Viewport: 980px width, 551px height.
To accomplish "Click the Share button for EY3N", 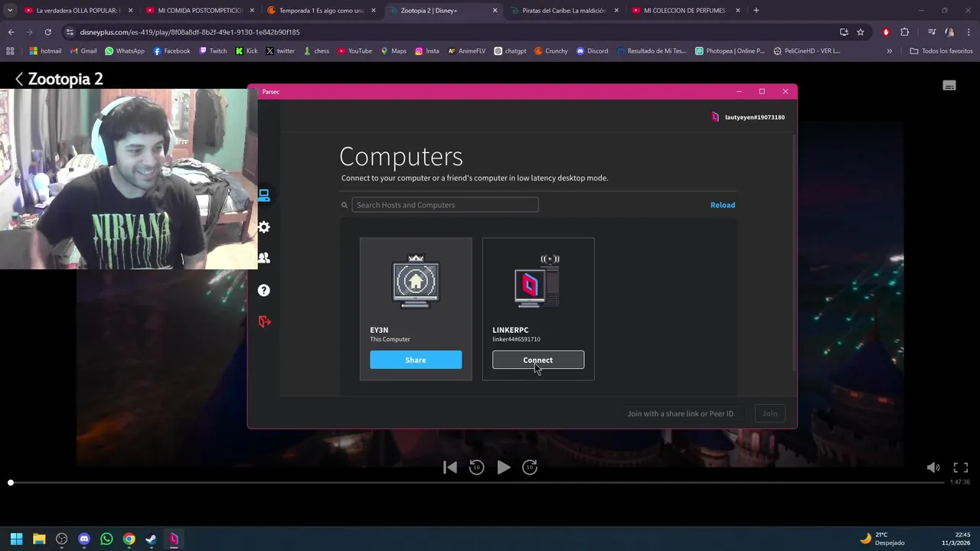I will (x=416, y=360).
